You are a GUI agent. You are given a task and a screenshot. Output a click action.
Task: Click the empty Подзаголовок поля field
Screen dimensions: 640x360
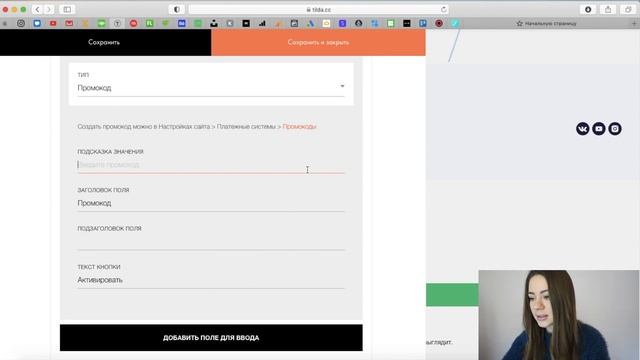click(x=211, y=241)
